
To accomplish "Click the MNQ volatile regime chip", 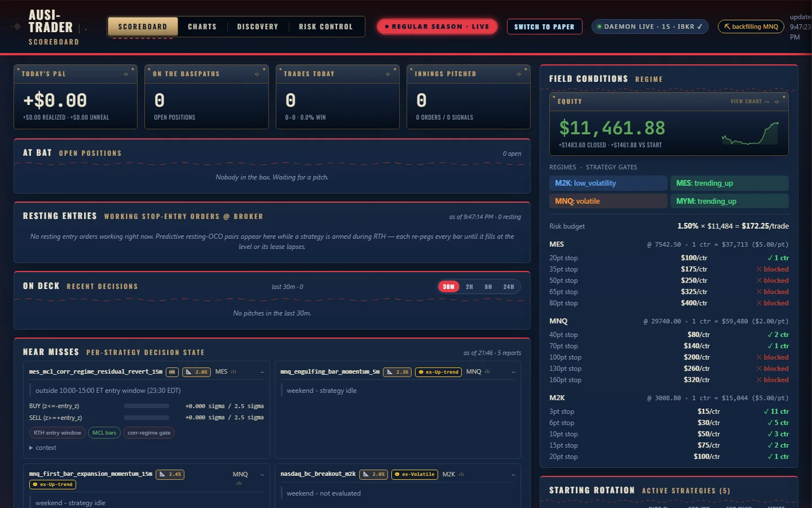I will point(608,201).
